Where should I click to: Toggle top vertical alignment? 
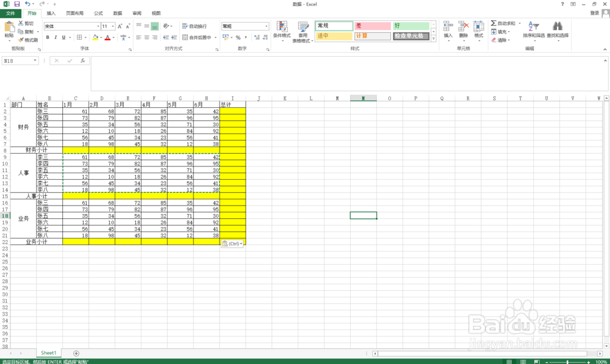click(138, 26)
